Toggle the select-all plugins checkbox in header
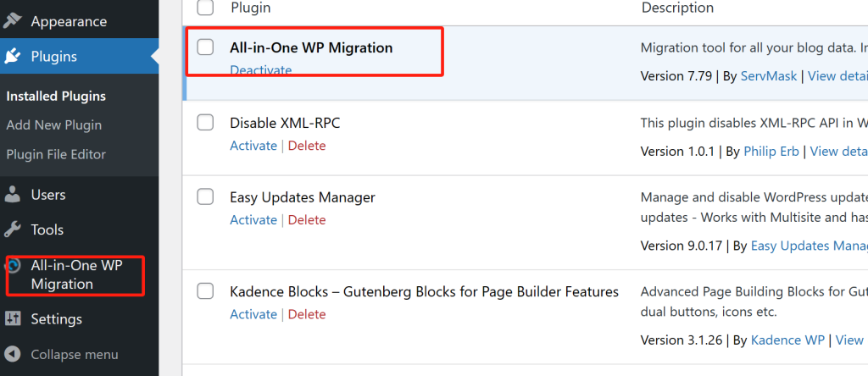 (x=205, y=8)
